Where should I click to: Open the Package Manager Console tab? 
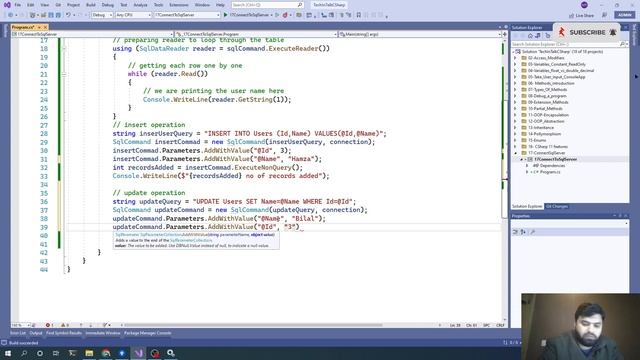147,333
